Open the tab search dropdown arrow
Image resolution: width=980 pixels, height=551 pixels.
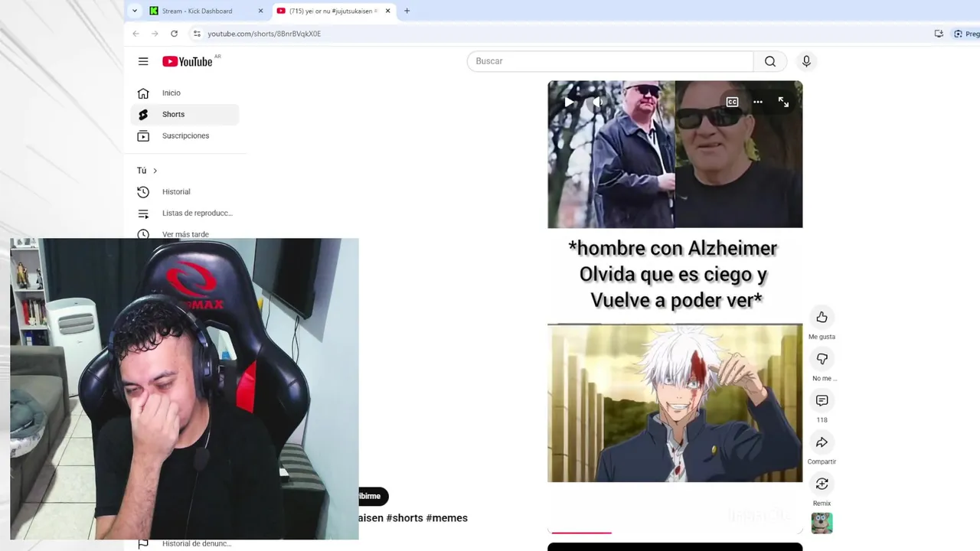(x=135, y=11)
